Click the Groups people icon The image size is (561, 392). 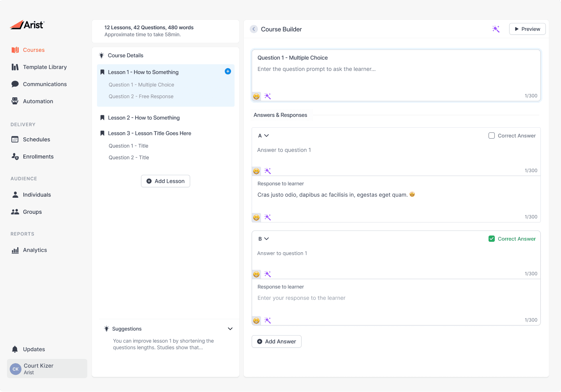[x=15, y=212]
